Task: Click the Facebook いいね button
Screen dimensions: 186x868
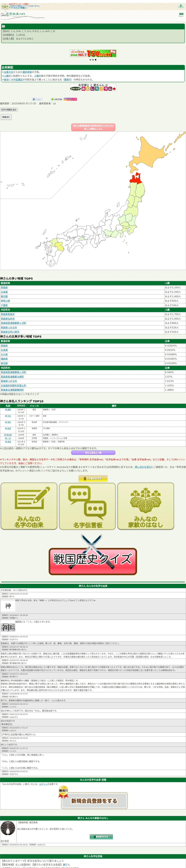Action: pyautogui.click(x=37, y=99)
